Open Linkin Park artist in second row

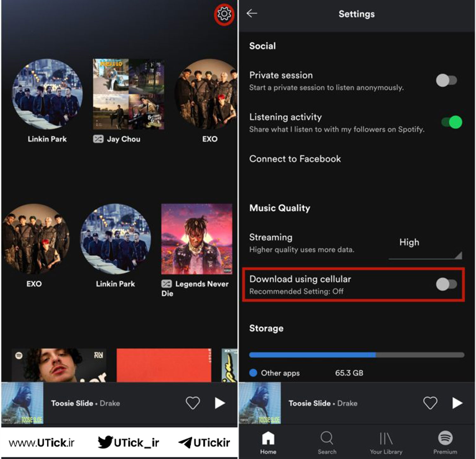tap(116, 239)
